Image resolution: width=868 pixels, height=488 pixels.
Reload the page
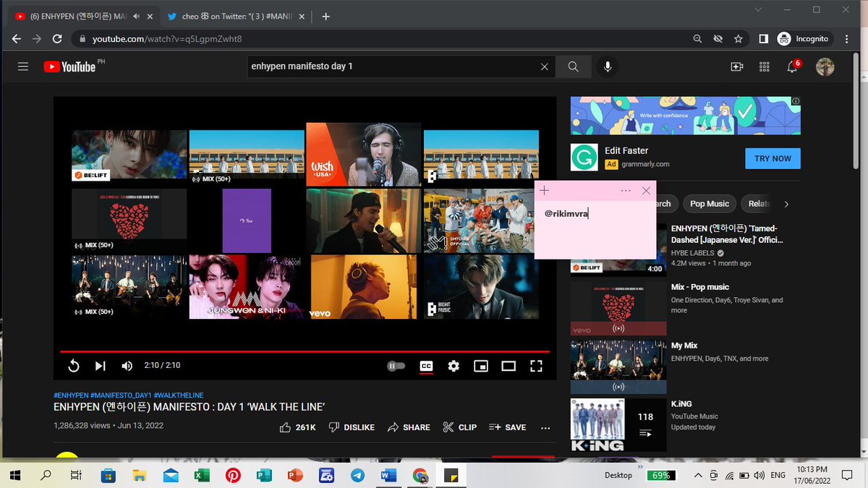point(59,39)
